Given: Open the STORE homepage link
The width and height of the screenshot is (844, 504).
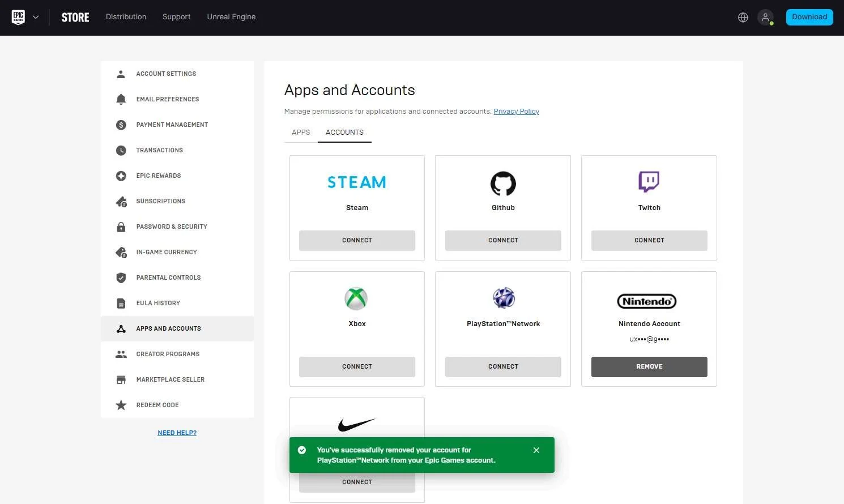Looking at the screenshot, I should [x=75, y=18].
